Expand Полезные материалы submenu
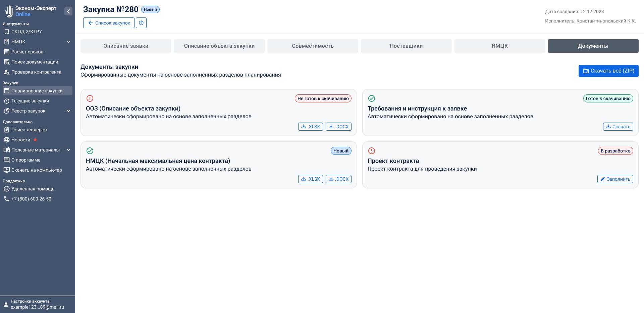 [x=68, y=150]
